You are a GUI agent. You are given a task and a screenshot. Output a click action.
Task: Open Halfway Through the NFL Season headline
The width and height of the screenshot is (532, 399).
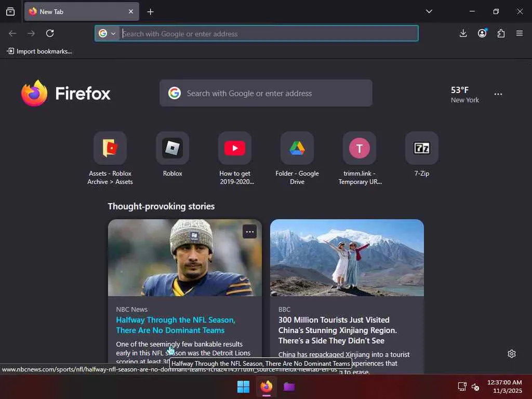click(x=176, y=325)
